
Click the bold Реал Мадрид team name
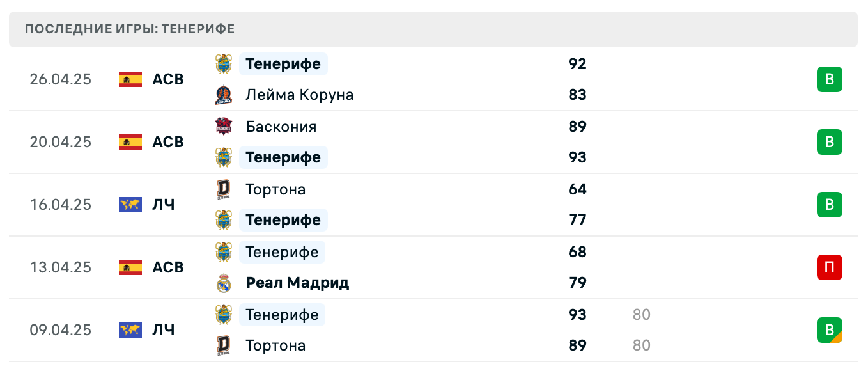[297, 283]
